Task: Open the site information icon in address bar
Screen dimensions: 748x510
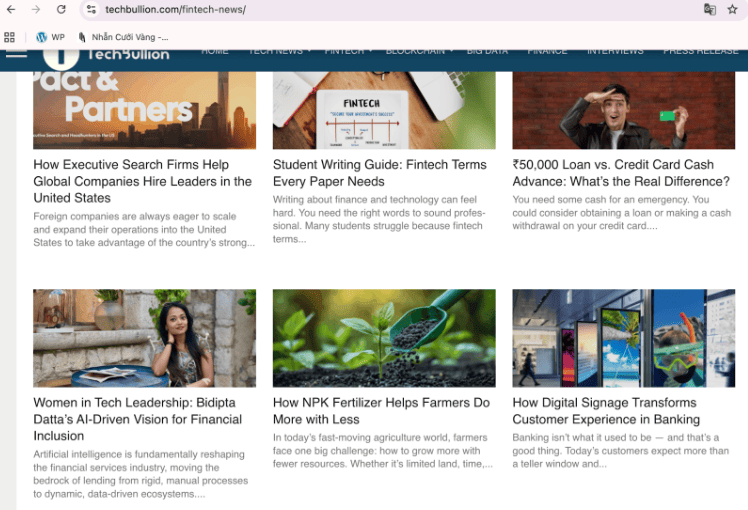Action: point(91,9)
